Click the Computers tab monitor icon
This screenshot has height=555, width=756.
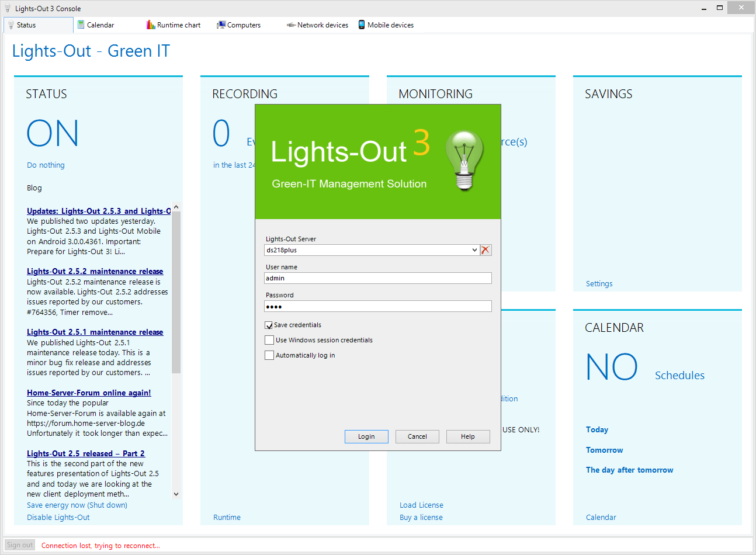click(x=221, y=25)
